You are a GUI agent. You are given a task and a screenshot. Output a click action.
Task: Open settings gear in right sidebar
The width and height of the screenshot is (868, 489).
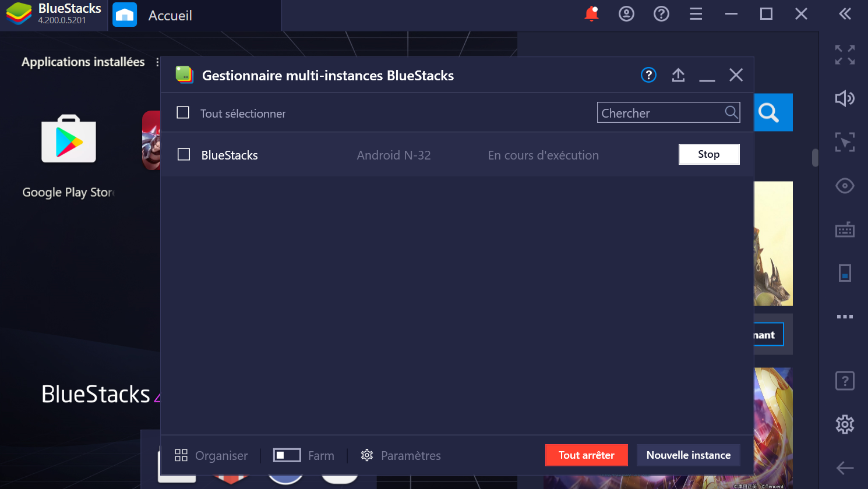click(845, 424)
